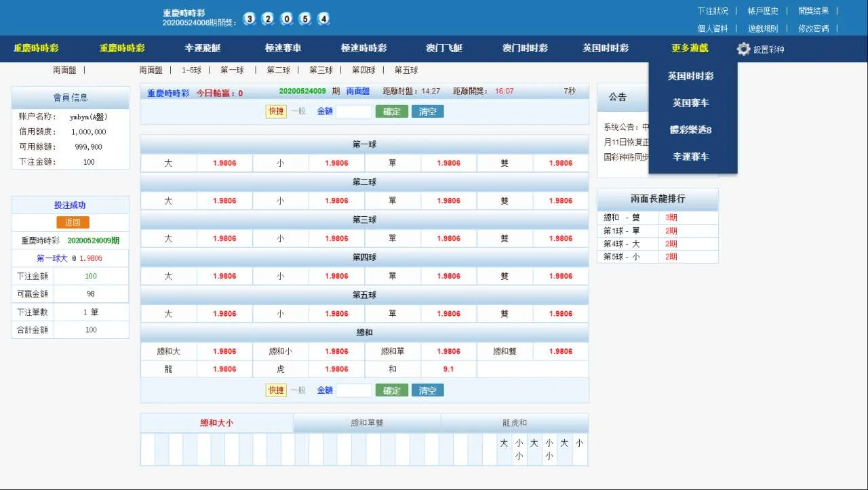The width and height of the screenshot is (868, 490).
Task: Open the 幸運飛艇 game tab
Action: click(x=203, y=48)
